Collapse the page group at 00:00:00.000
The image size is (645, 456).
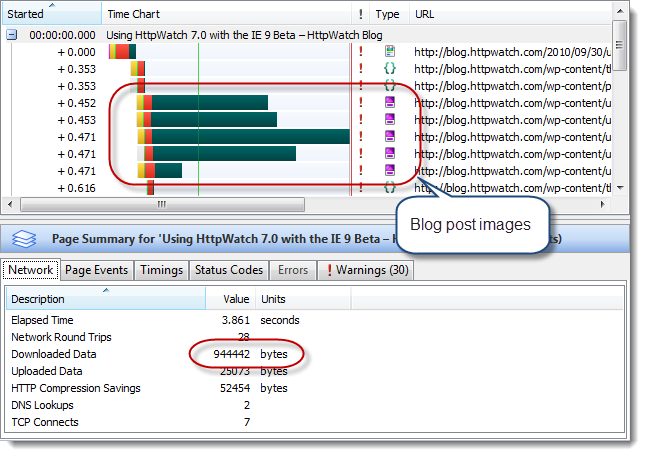coord(12,35)
